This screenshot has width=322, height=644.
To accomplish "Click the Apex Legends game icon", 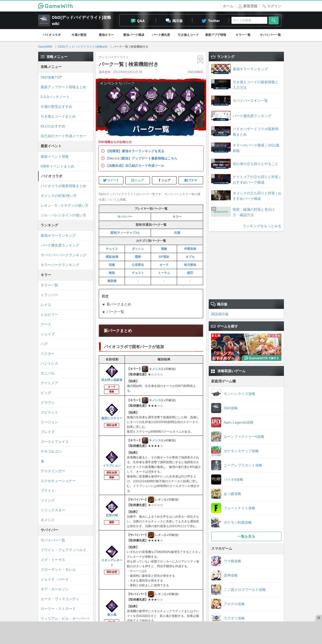I will pos(216,422).
